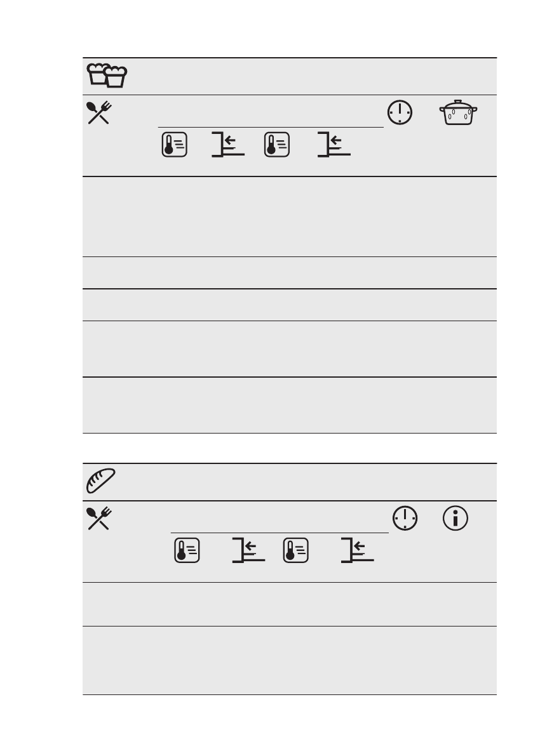Click the bread loaf icon heading the lower table
Viewport: 533px width, 756px height.
click(101, 481)
